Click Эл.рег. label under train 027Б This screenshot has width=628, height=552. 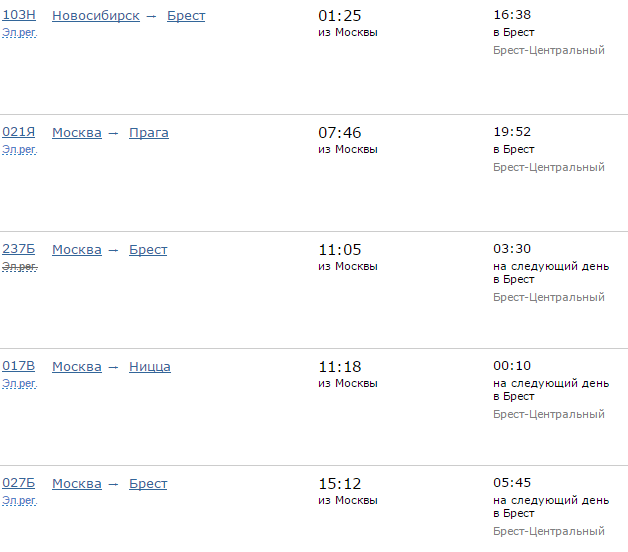coord(19,501)
